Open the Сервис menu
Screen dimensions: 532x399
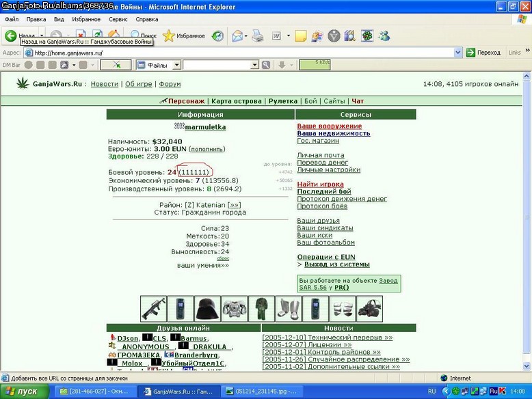click(x=118, y=19)
